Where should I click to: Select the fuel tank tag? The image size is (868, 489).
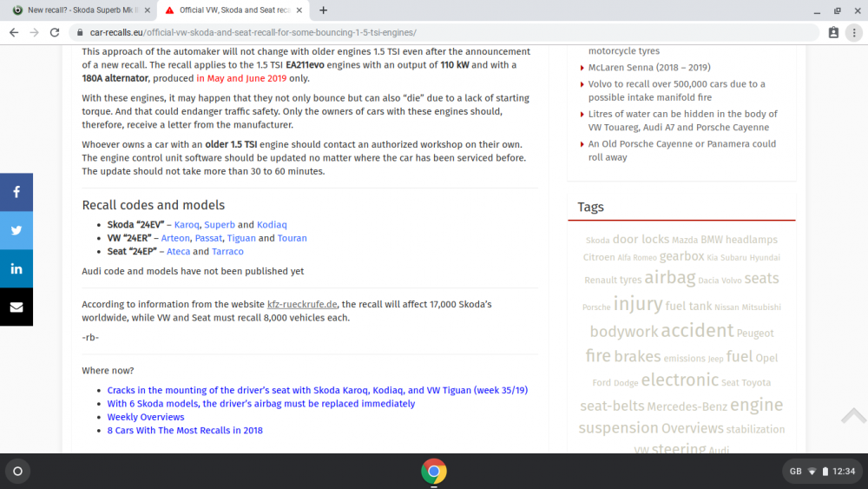click(x=688, y=307)
